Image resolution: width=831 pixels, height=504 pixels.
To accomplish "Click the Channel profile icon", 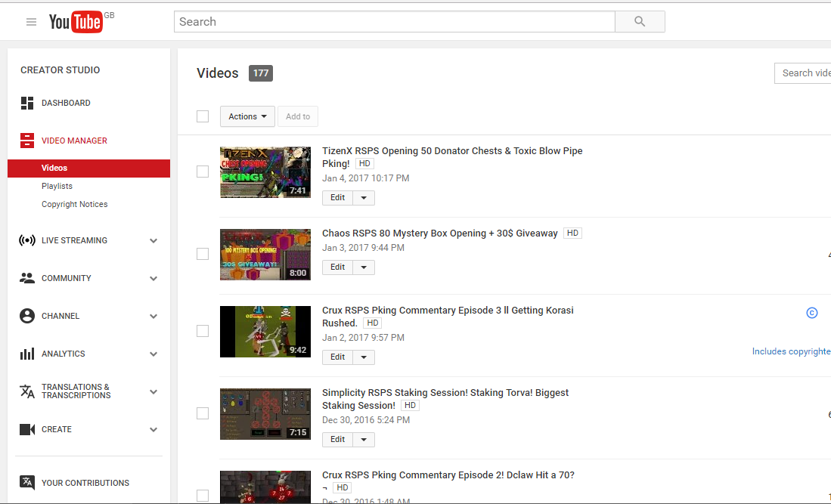I will coord(27,316).
